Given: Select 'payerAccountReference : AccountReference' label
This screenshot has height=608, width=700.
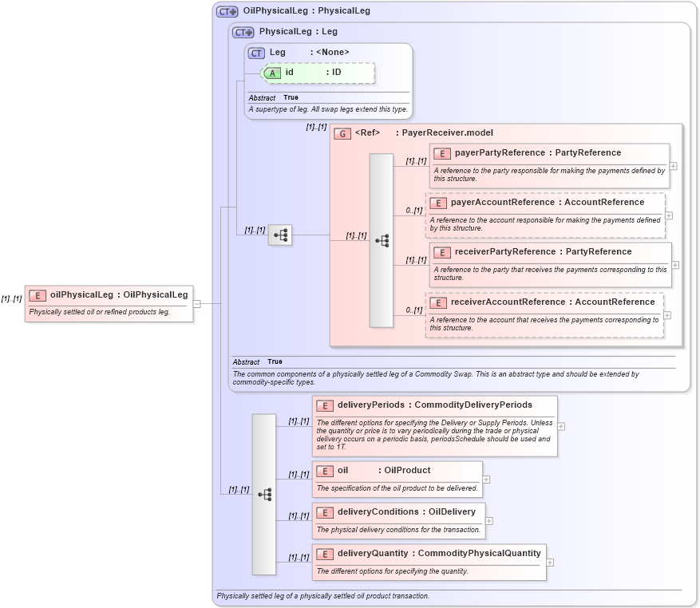Looking at the screenshot, I should coord(548,202).
